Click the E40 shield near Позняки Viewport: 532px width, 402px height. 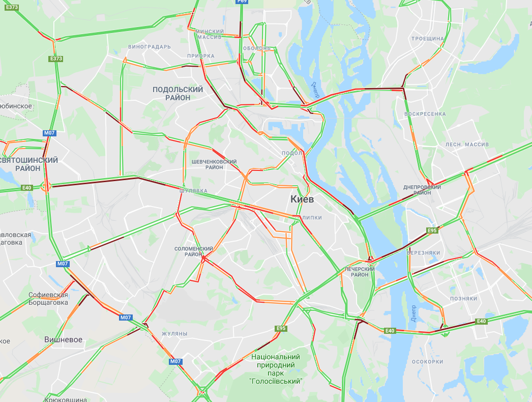481,321
